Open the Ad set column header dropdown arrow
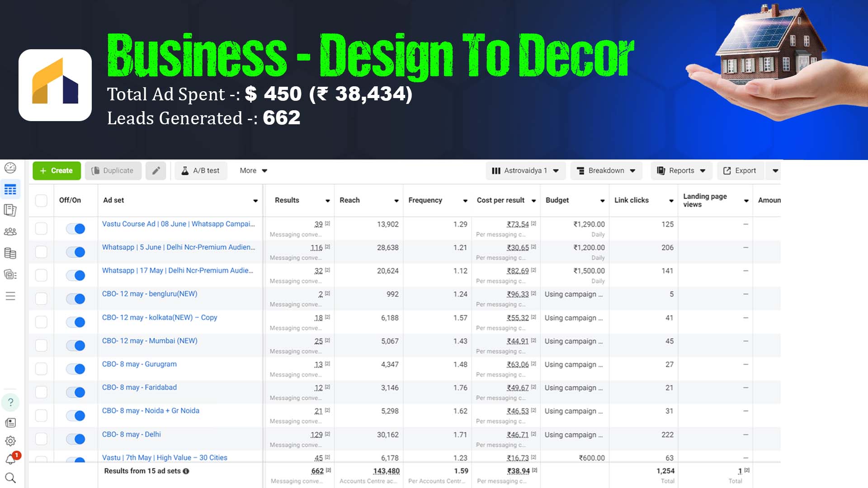The width and height of the screenshot is (868, 488). point(255,201)
